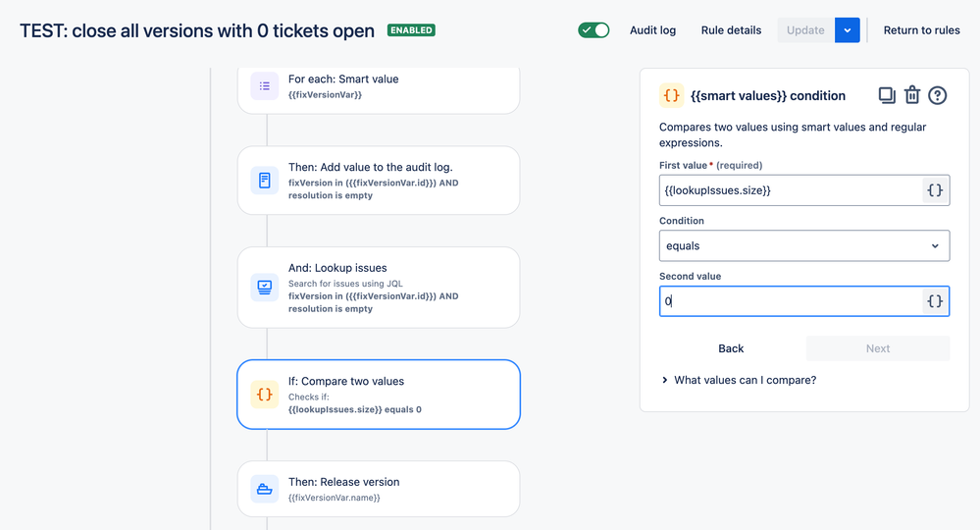Screen dimensions: 980x530
Task: Delete condition via the trash icon
Action: (x=912, y=95)
